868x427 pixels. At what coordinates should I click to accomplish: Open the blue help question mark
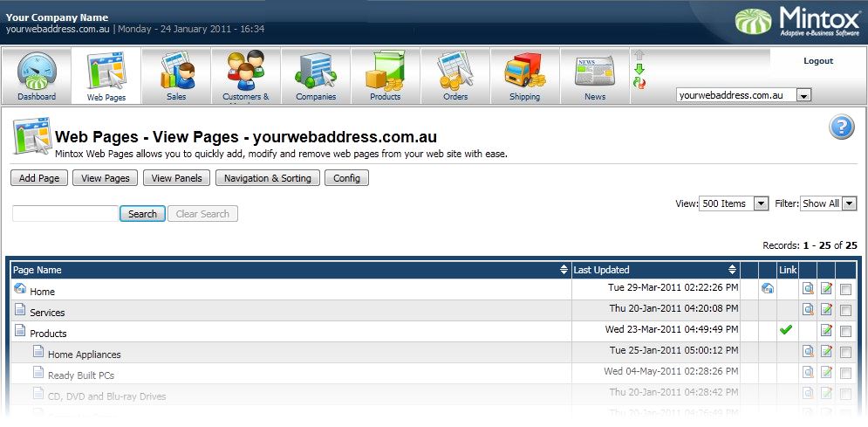(842, 127)
